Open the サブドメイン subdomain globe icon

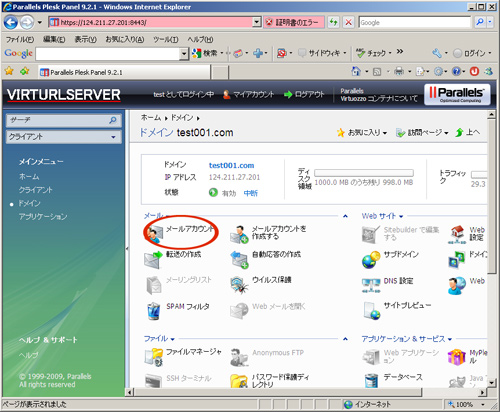pyautogui.click(x=371, y=260)
